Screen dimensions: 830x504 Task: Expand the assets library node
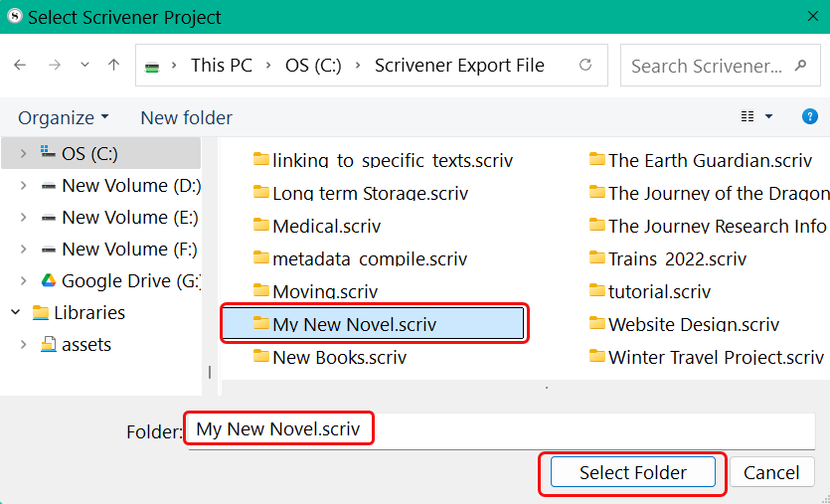point(23,345)
